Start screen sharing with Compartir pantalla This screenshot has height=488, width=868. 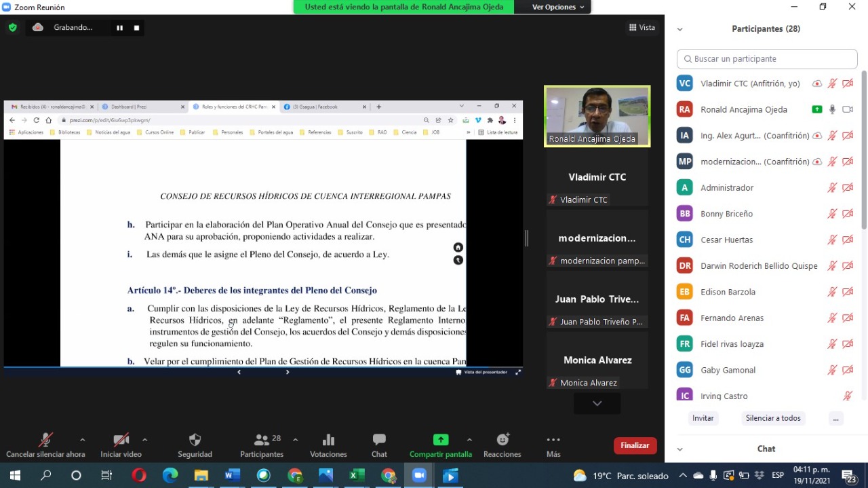point(440,445)
